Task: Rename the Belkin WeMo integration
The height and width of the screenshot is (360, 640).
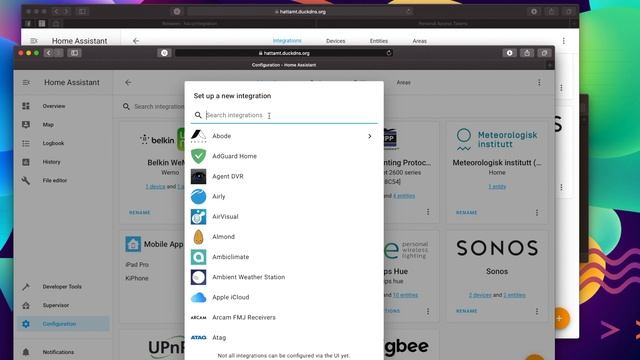Action: (x=140, y=213)
